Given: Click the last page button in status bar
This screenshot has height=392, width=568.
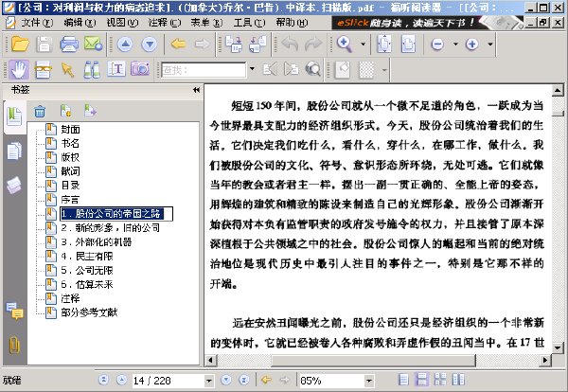Looking at the screenshot, I should click(244, 380).
